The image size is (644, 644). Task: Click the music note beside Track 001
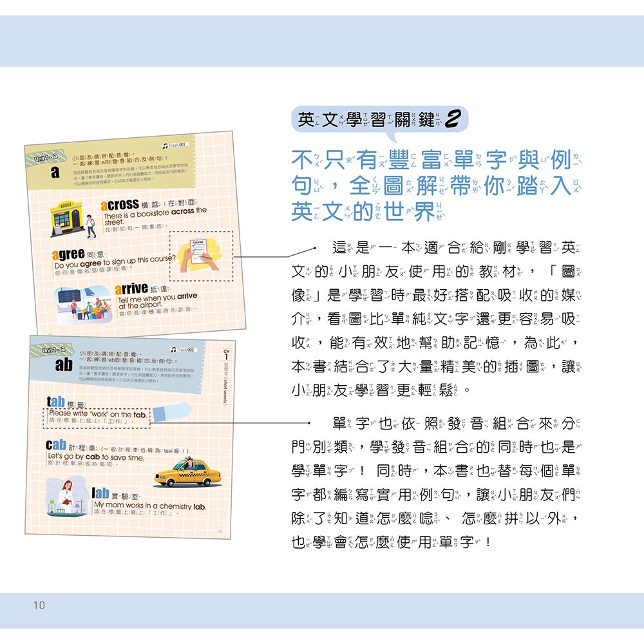pyautogui.click(x=166, y=145)
